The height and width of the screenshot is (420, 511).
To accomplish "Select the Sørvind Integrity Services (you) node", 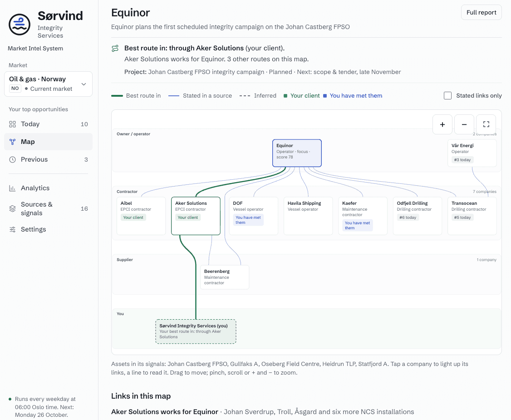I will click(196, 331).
